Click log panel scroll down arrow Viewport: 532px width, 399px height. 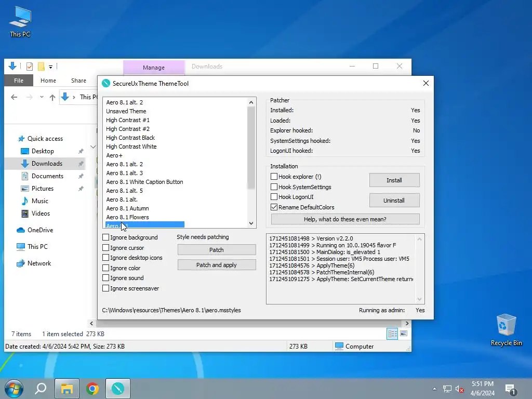(419, 299)
